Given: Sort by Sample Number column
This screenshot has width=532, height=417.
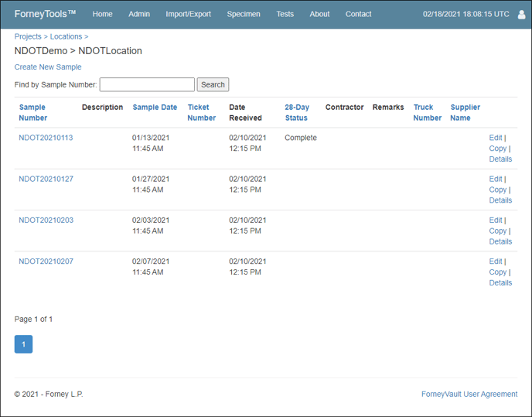Looking at the screenshot, I should [33, 112].
